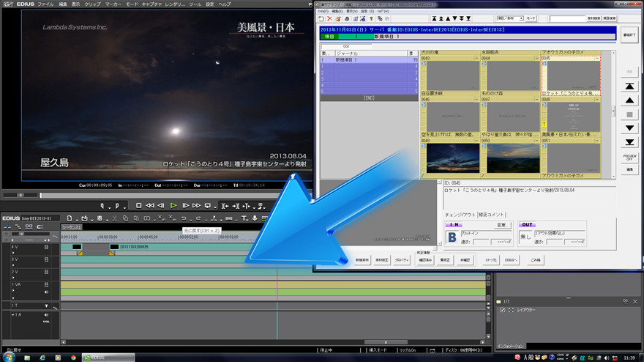Click the open project icon in timeline toolbar
The image size is (644, 362).
[85, 218]
